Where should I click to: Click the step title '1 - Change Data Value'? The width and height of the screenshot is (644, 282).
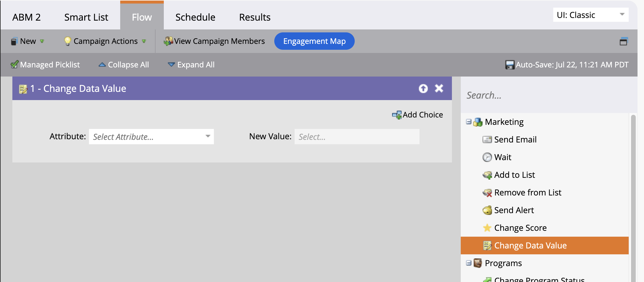pyautogui.click(x=78, y=89)
